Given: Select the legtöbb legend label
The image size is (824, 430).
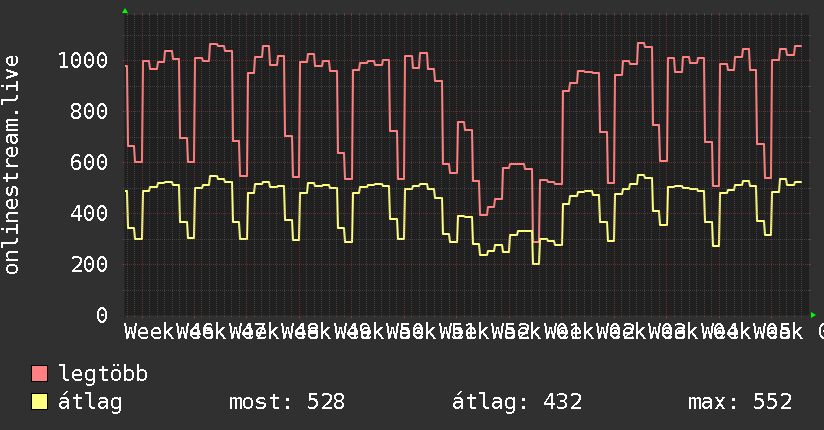Looking at the screenshot, I should (103, 374).
